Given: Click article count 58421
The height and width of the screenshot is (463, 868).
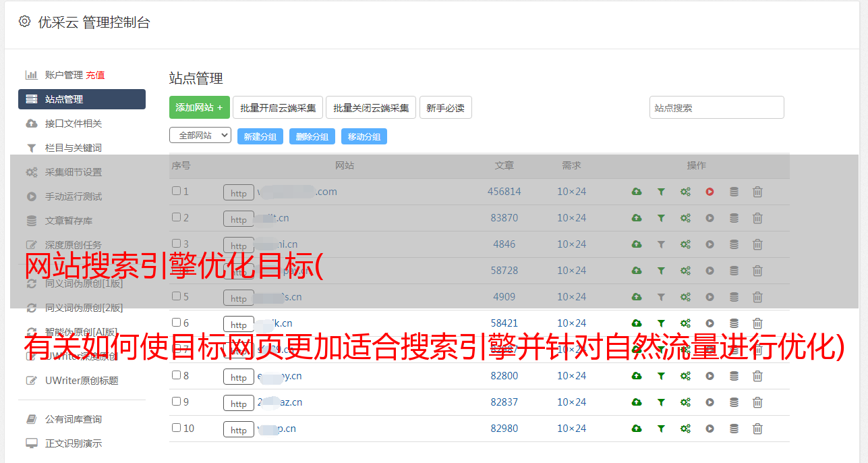Looking at the screenshot, I should pyautogui.click(x=504, y=323).
